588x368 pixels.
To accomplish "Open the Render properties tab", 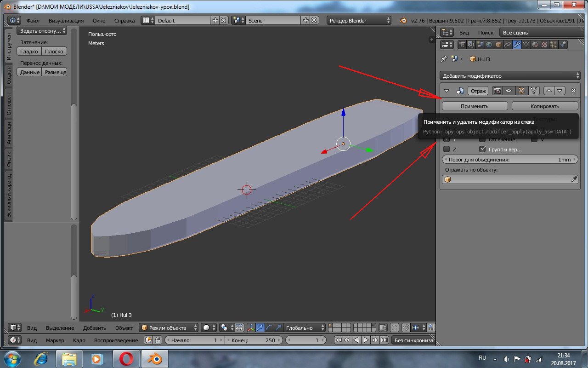I will 462,45.
